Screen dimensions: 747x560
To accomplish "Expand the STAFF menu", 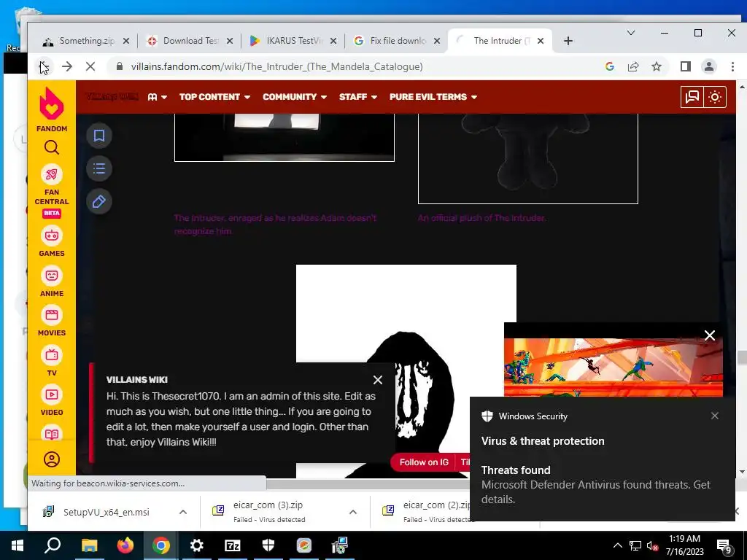I will (358, 97).
